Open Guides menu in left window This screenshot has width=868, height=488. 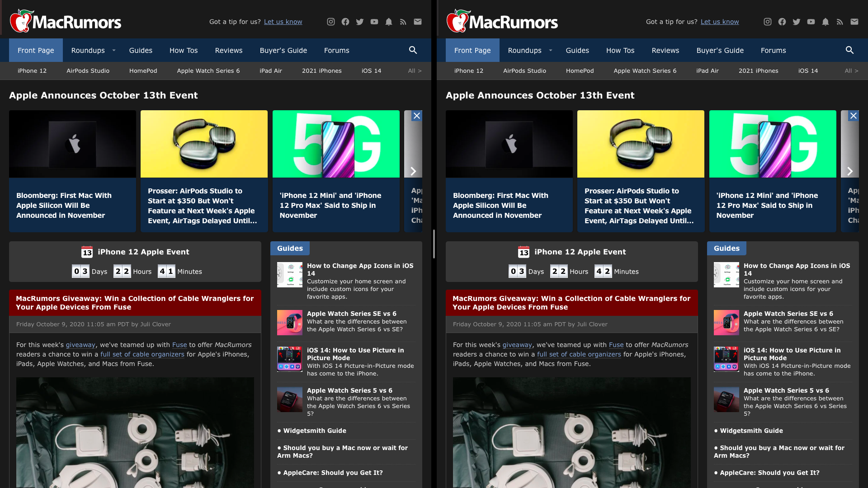[141, 50]
